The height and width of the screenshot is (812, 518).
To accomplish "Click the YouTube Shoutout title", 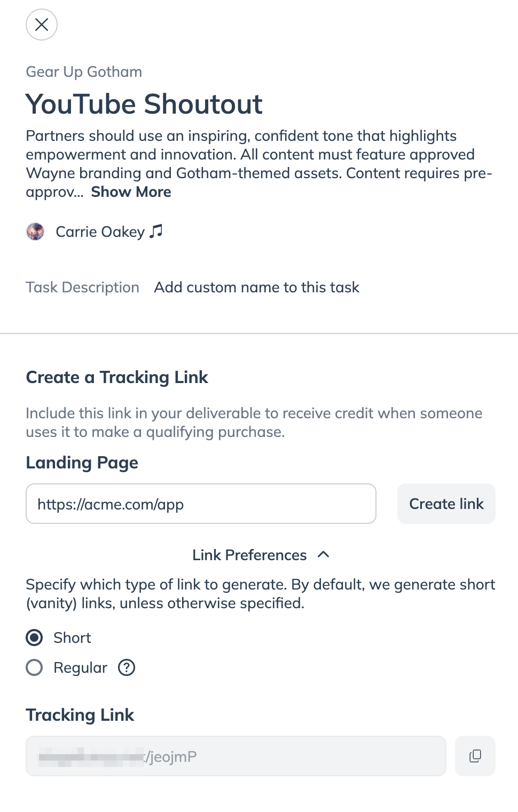I will pos(144,104).
